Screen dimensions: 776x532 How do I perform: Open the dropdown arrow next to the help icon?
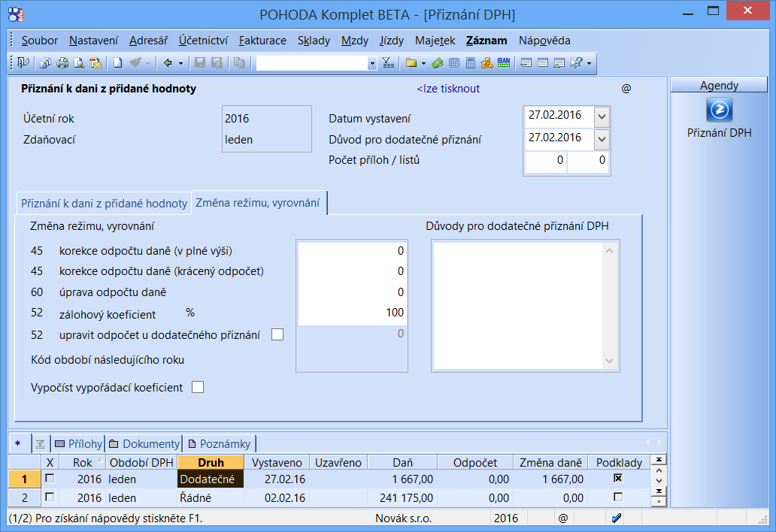pos(589,63)
